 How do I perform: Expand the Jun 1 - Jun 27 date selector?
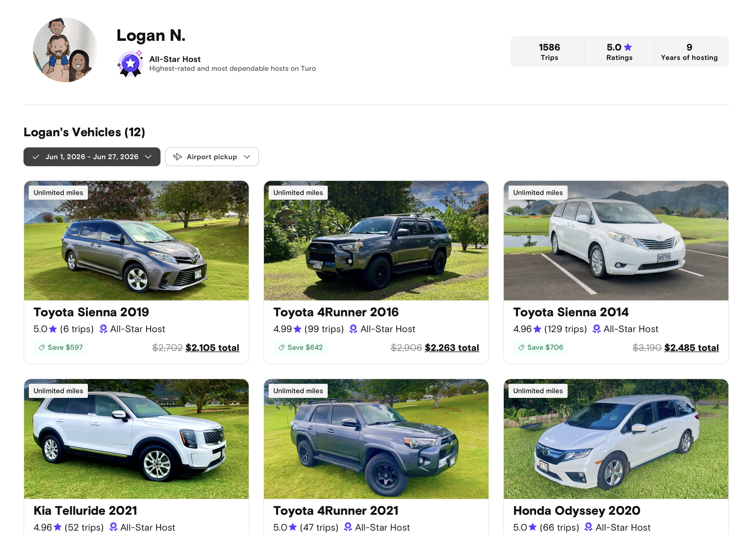tap(92, 157)
